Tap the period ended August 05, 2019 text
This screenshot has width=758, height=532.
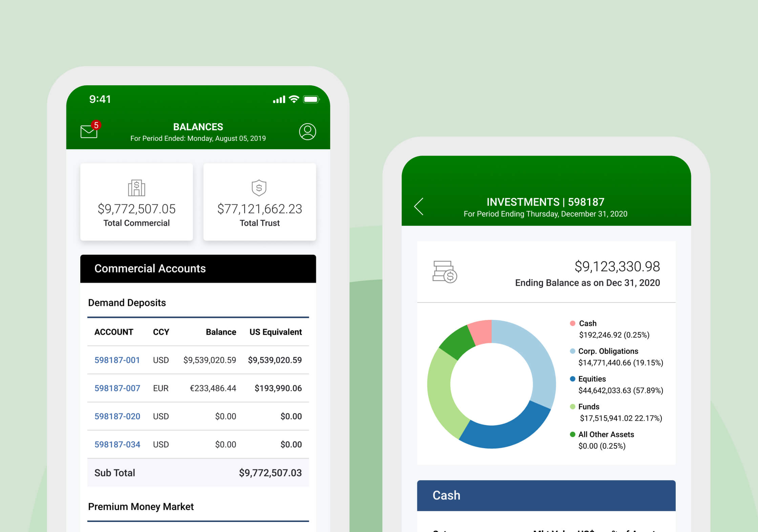pos(198,138)
